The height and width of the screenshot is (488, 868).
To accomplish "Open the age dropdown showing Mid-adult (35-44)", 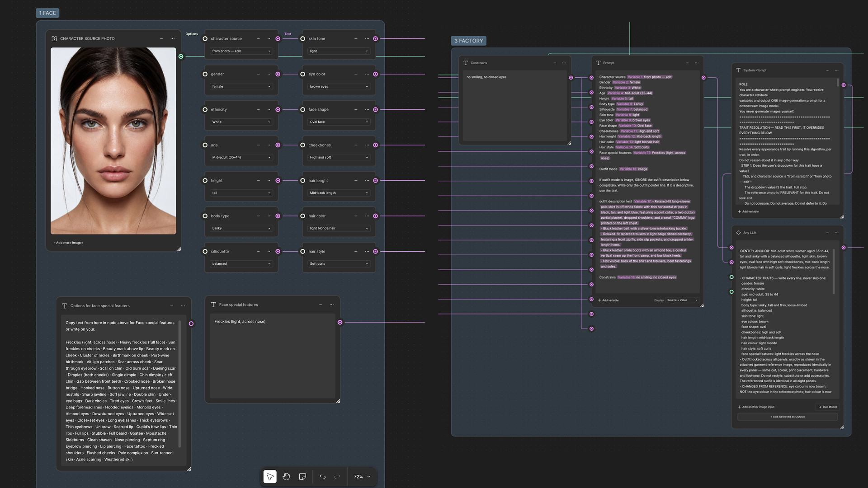I will click(241, 157).
